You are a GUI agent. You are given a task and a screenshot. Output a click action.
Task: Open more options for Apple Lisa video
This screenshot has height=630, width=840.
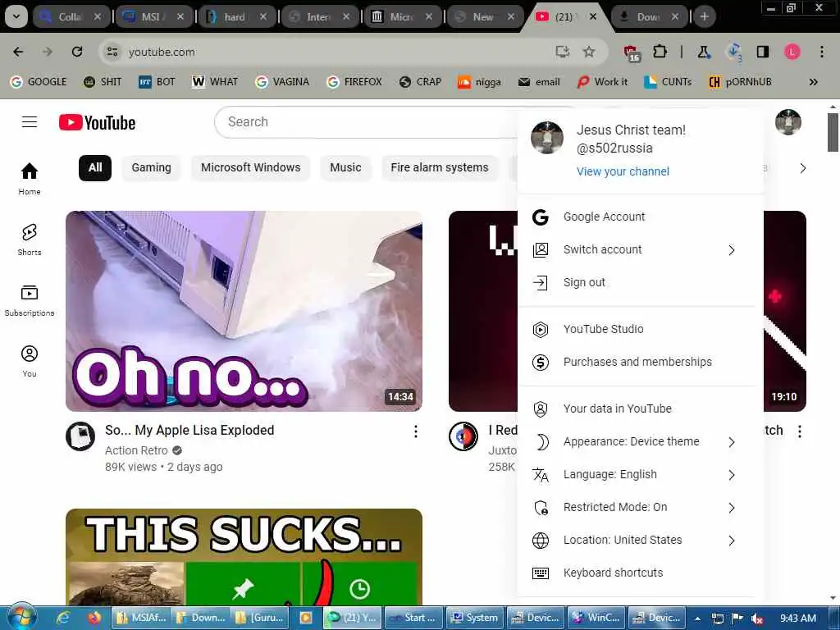click(416, 431)
